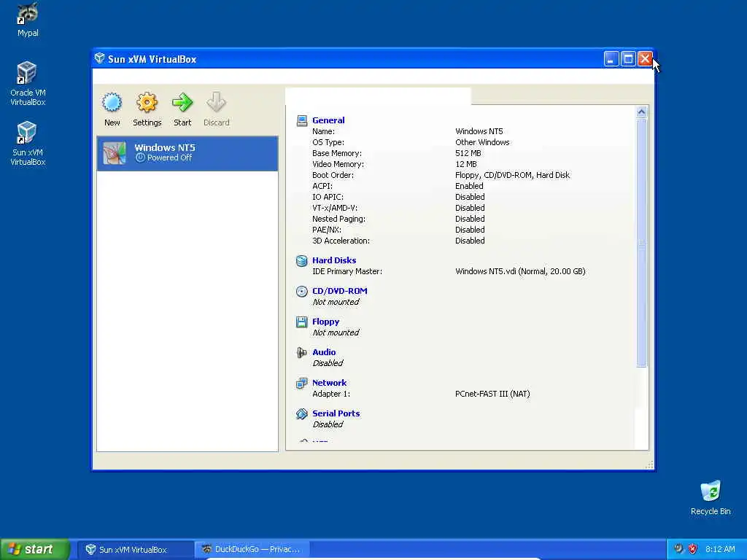This screenshot has height=560, width=747.
Task: Click the '12 MB' video memory value
Action: [465, 164]
